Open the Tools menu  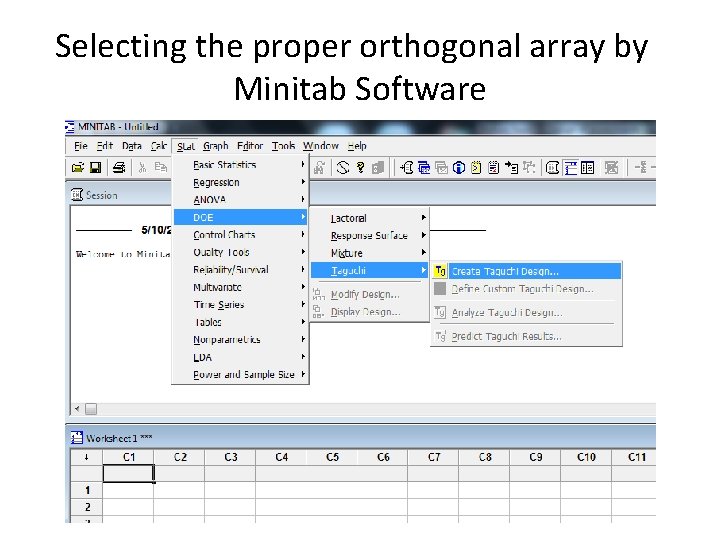283,146
